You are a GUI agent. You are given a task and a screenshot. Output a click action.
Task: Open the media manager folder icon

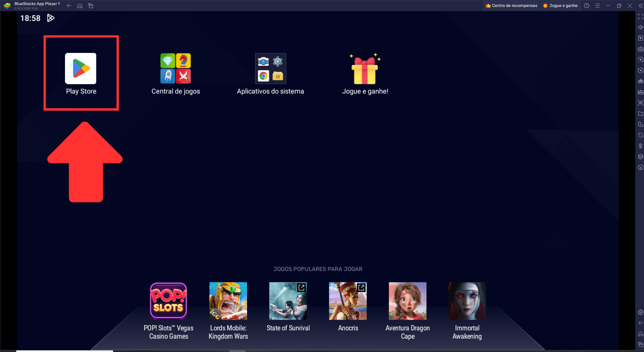641,114
